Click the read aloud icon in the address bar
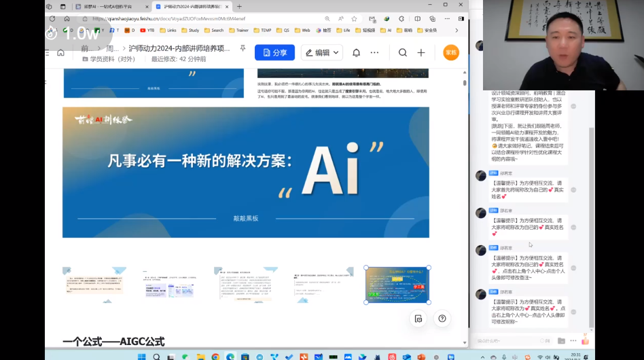The height and width of the screenshot is (360, 644). (x=341, y=19)
